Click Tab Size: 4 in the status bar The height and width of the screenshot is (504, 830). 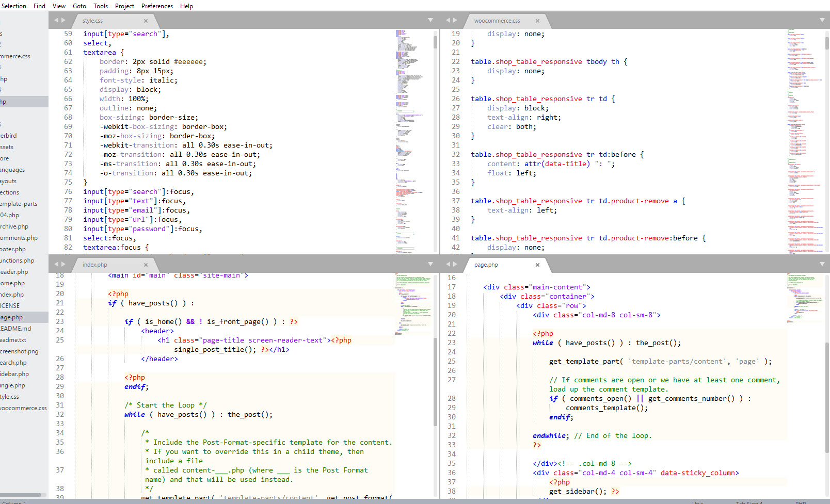coord(748,502)
